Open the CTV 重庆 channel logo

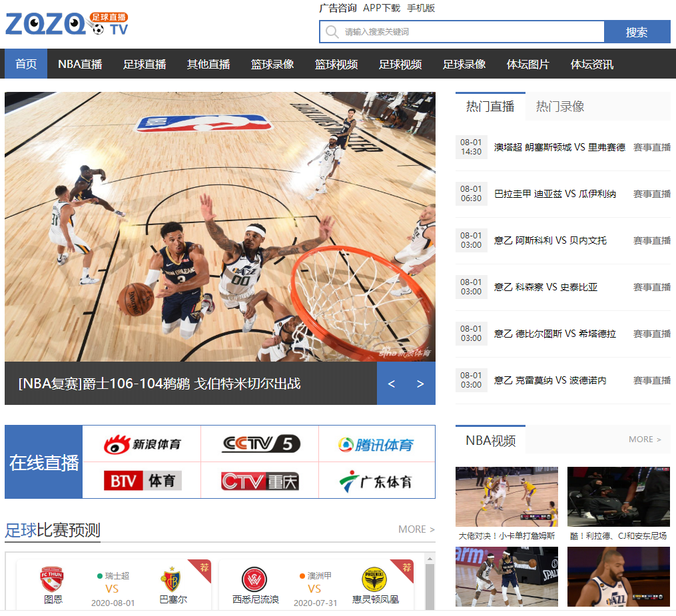click(x=260, y=481)
